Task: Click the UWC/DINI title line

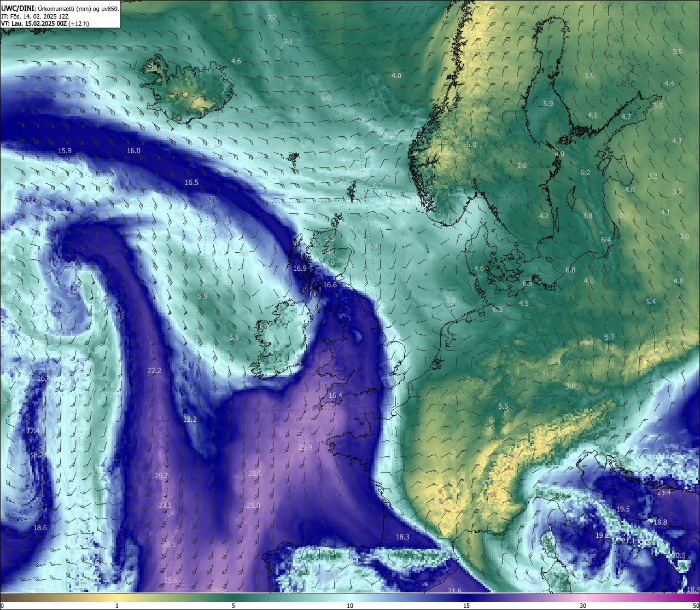Action: [60, 9]
